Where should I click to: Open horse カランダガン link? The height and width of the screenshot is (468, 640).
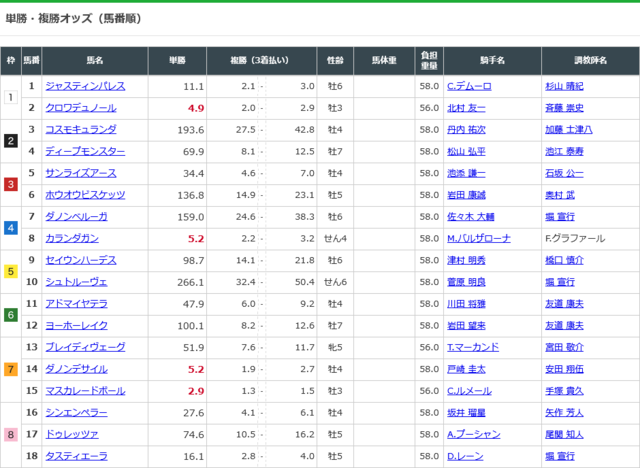tap(72, 238)
